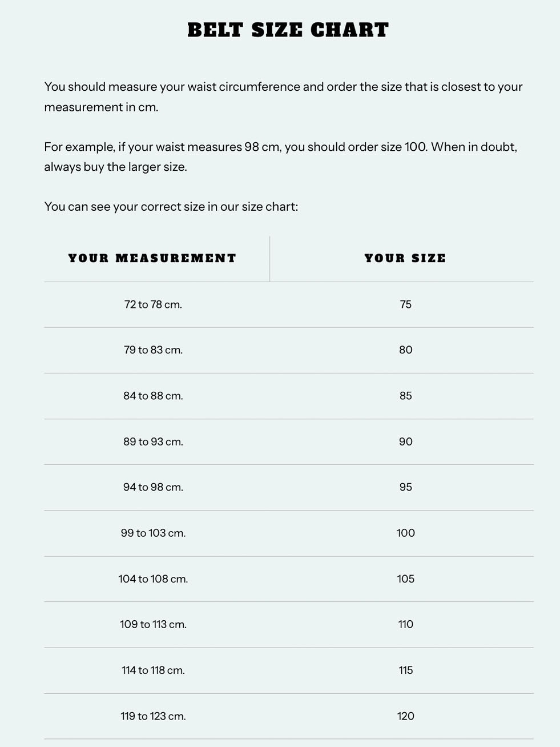Click the waist circumference instruction paragraph
Screen dimensions: 560x747
point(283,97)
